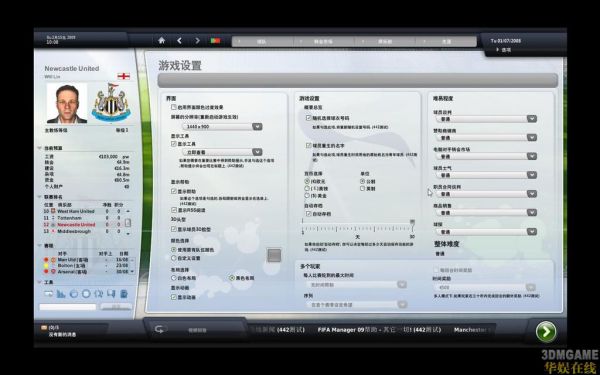The width and height of the screenshot is (600, 375).
Task: Collapse the 当前预算 section in sidebar
Action: 40,148
